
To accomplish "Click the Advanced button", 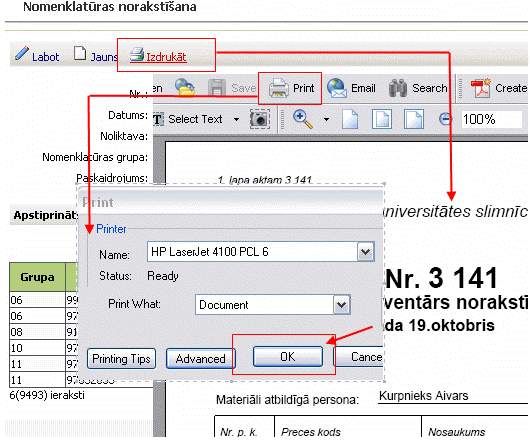I will point(200,359).
